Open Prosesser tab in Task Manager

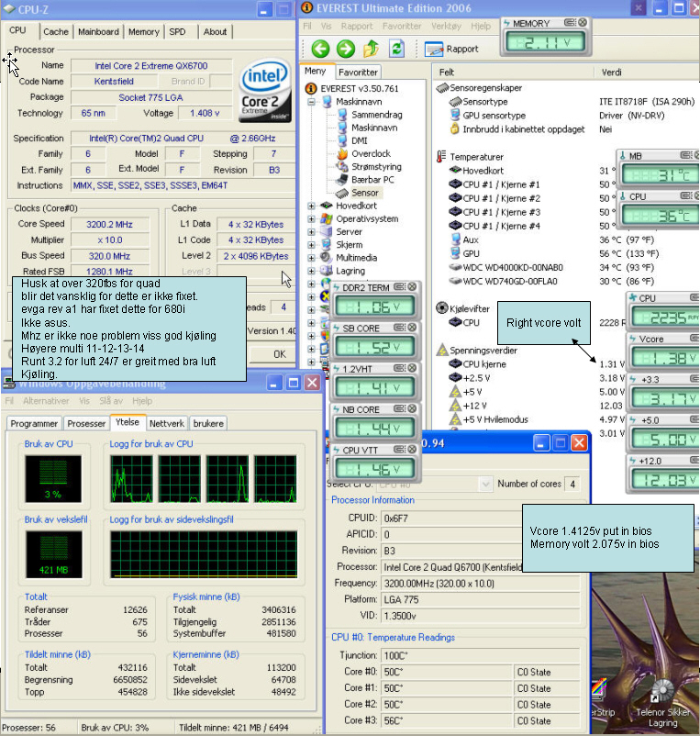click(86, 424)
